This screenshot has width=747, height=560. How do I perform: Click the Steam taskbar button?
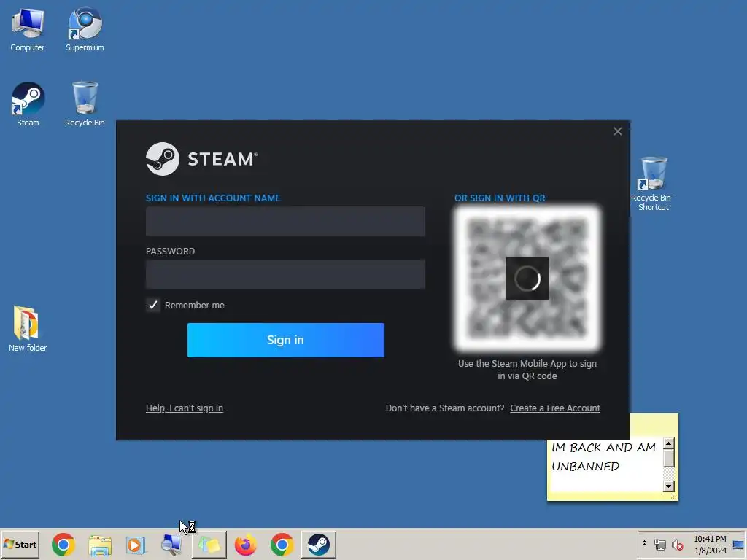(x=318, y=545)
